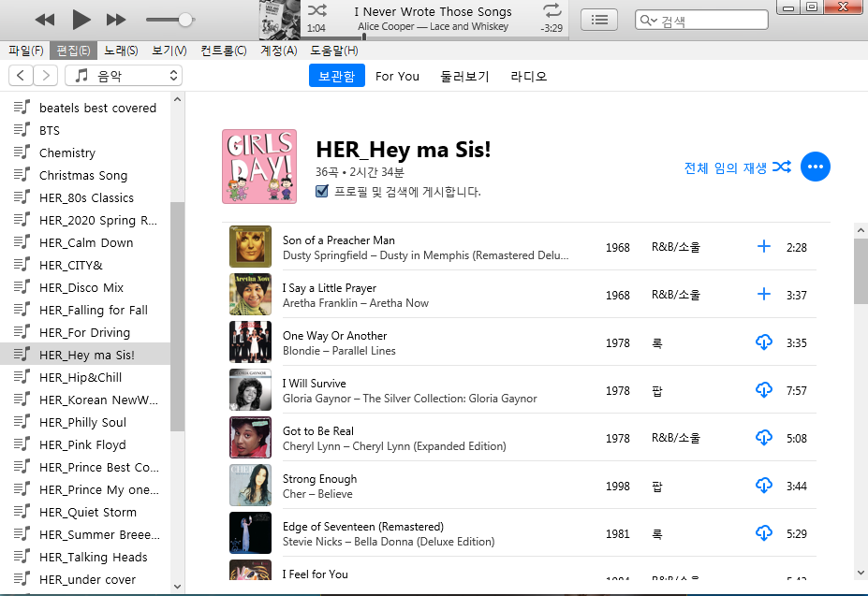Screen dimensions: 868x596
Task: Skip back to the previous track
Action: tap(44, 20)
